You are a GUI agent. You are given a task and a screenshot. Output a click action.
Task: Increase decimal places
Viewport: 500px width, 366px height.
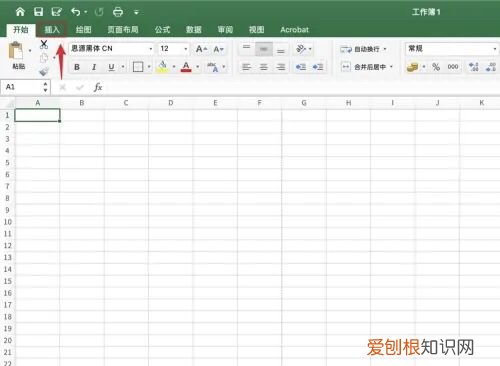pyautogui.click(x=474, y=67)
